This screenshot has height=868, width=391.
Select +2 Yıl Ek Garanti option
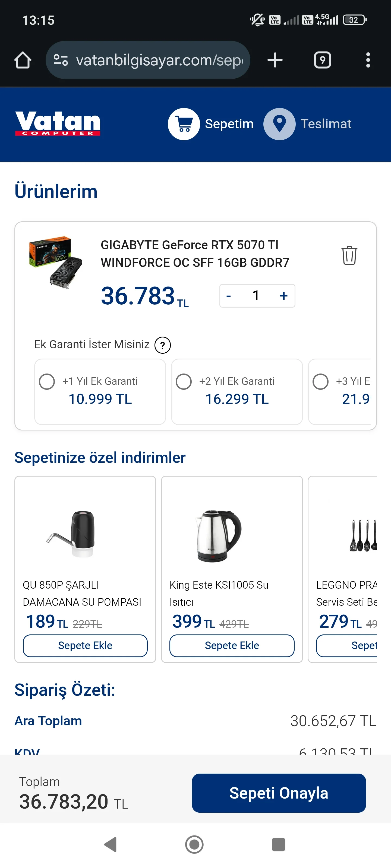(x=184, y=382)
